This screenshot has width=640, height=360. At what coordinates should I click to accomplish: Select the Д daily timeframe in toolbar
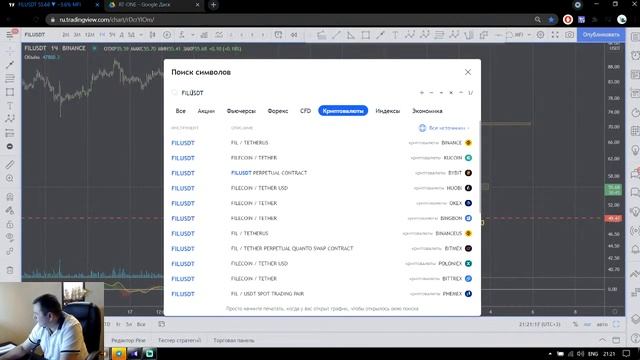pos(122,35)
